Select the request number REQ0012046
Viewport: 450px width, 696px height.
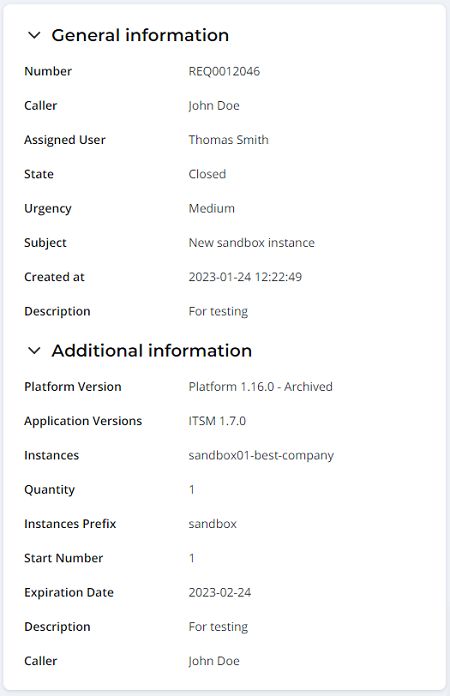tap(224, 71)
